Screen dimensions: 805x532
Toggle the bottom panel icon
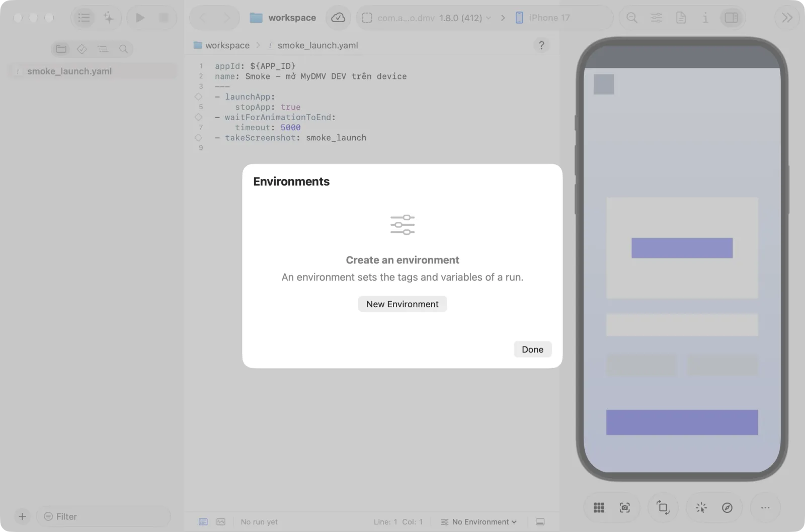(x=540, y=522)
